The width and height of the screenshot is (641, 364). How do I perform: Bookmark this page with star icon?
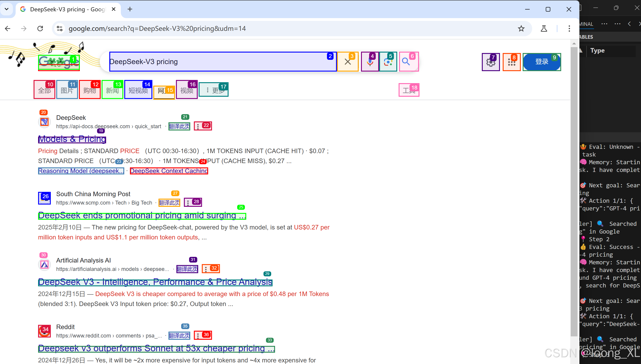pos(521,29)
